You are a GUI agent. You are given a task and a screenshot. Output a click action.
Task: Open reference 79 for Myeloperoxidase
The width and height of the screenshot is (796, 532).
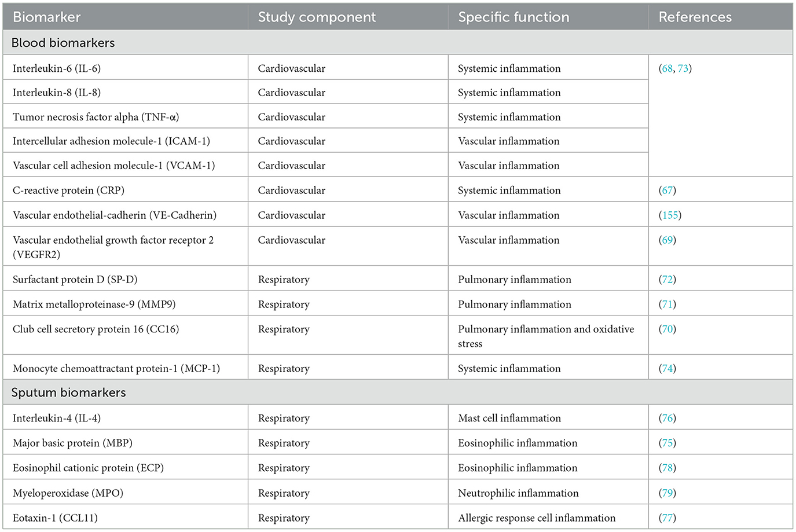[667, 493]
